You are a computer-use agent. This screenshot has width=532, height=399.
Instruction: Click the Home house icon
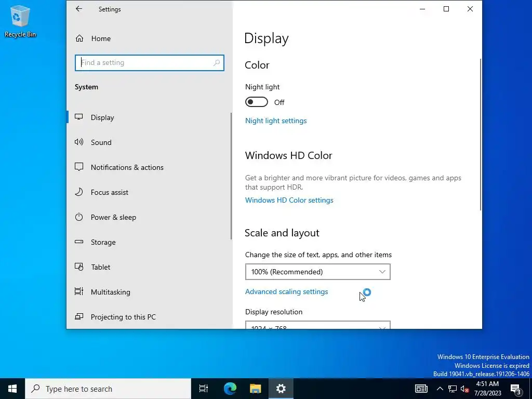pyautogui.click(x=79, y=38)
